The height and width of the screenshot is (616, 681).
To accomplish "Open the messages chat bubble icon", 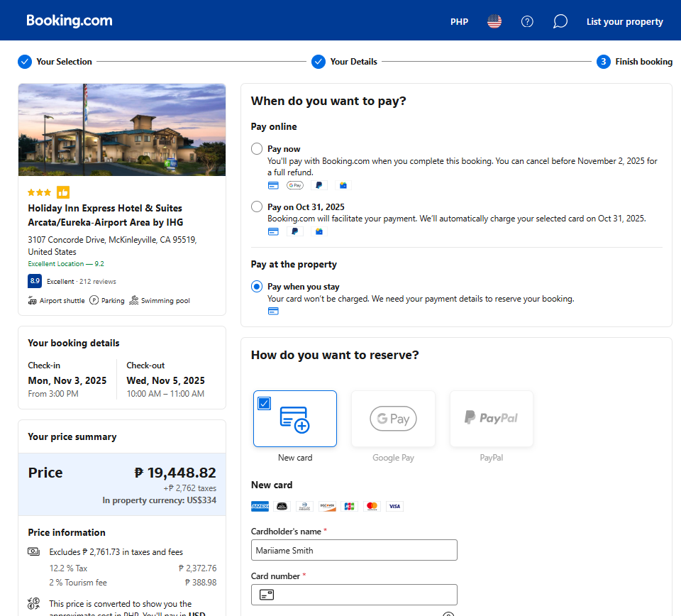I will coord(560,21).
